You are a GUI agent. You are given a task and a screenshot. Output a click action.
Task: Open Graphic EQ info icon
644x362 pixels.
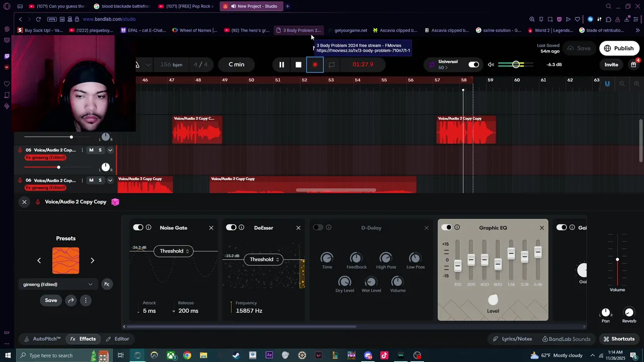click(x=457, y=227)
